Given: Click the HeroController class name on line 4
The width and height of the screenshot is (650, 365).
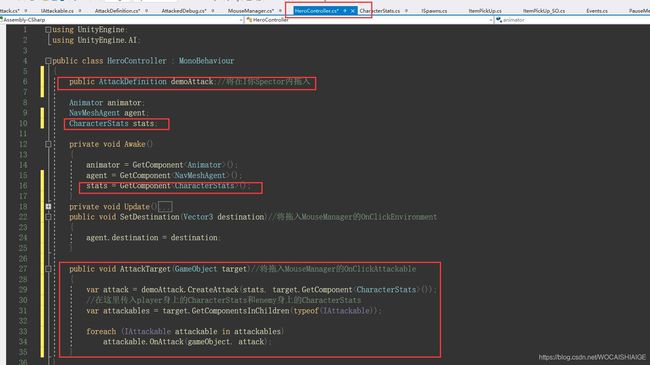Looking at the screenshot, I should point(137,61).
